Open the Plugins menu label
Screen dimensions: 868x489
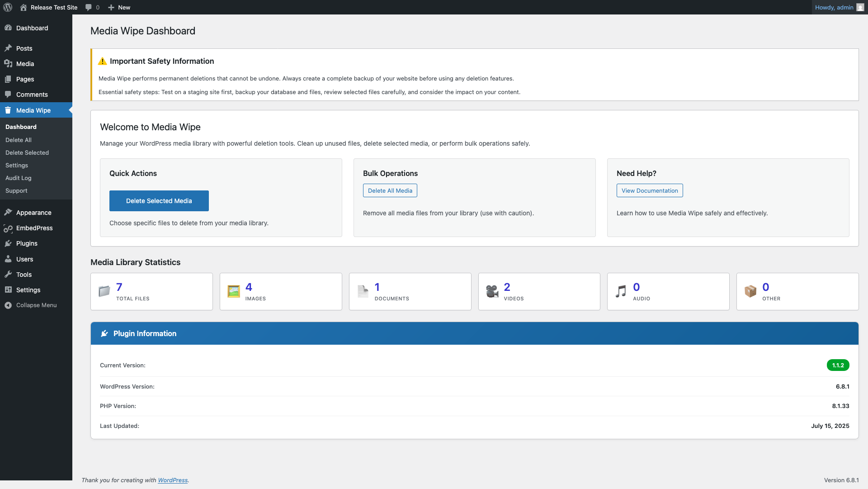(x=27, y=243)
